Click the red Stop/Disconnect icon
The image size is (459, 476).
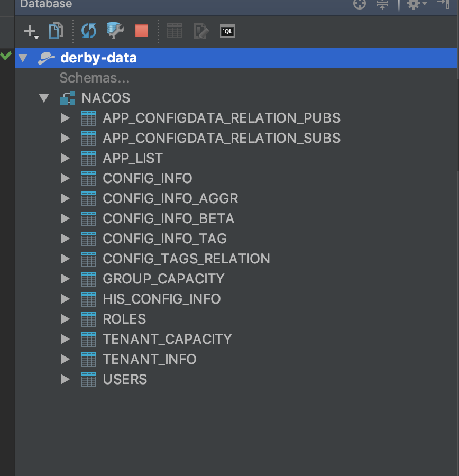point(142,31)
